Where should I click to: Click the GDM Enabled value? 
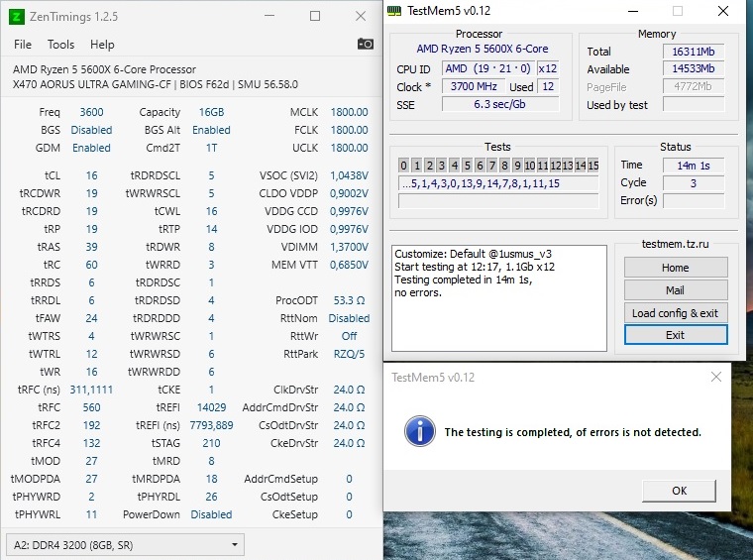click(x=91, y=148)
